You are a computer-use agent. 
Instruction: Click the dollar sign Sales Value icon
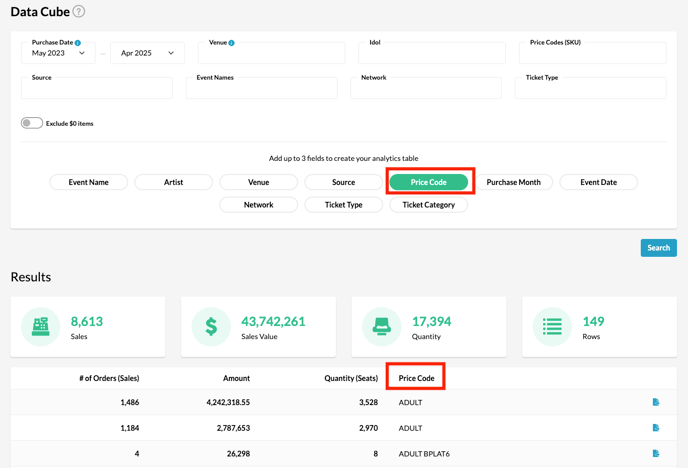click(211, 327)
